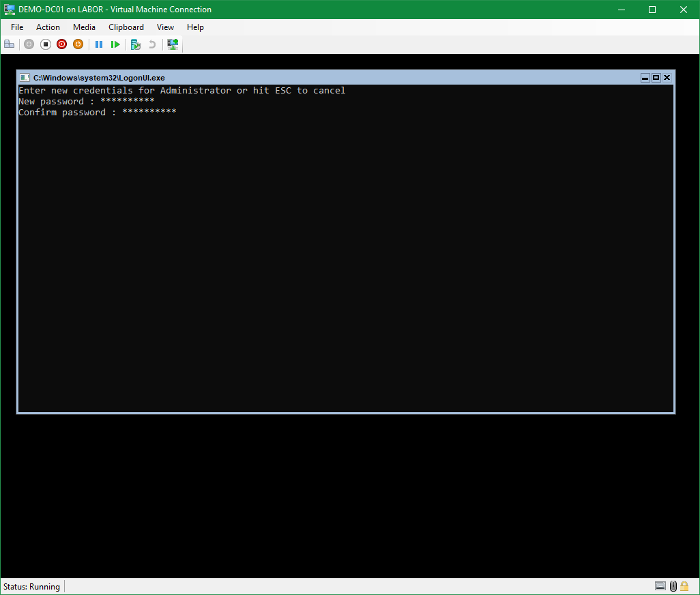Viewport: 700px width, 595px height.
Task: Open the Clipboard menu
Action: tap(126, 27)
